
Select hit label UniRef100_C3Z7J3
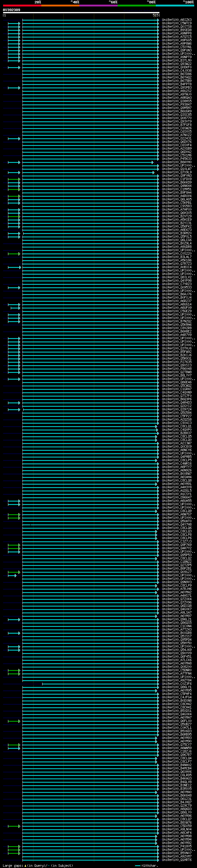click(x=177, y=541)
